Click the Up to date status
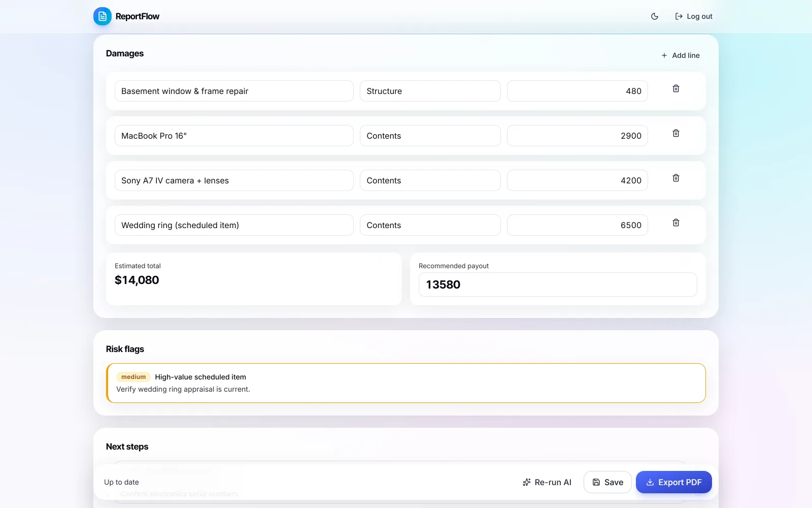Image resolution: width=812 pixels, height=508 pixels. pyautogui.click(x=121, y=482)
